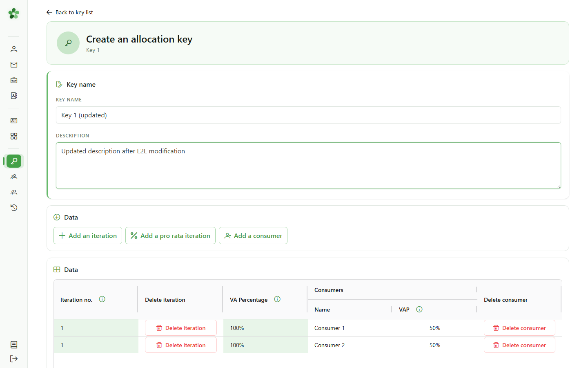Click the edit icon beside Key name heading
This screenshot has height=368, width=588.
coord(59,84)
